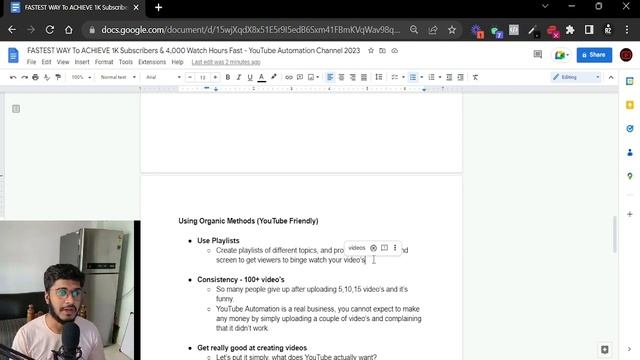Center align the text
640x360 pixels.
click(341, 77)
